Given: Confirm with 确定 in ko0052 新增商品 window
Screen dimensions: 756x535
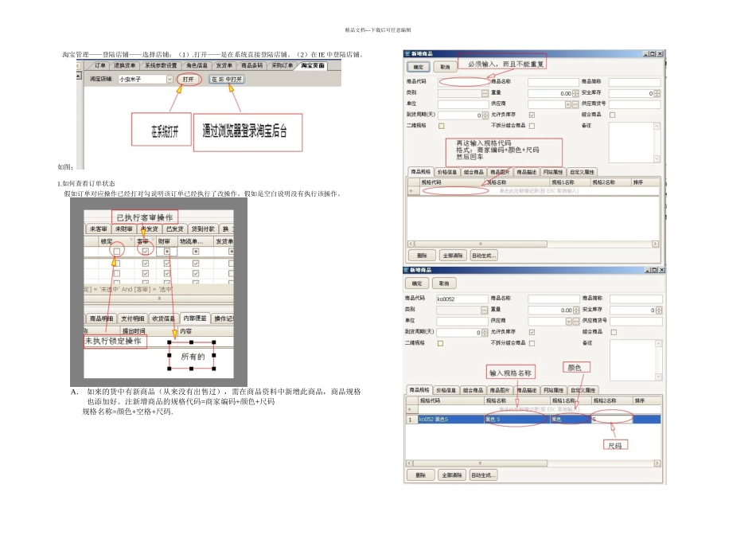Looking at the screenshot, I should pyautogui.click(x=417, y=283).
